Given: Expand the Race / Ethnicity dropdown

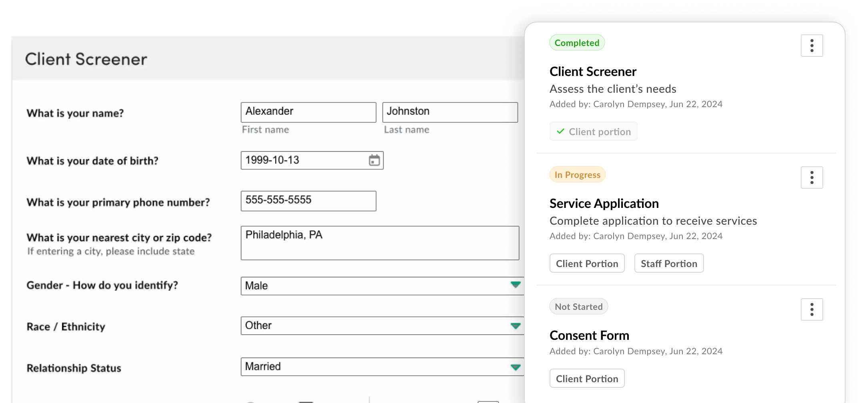Looking at the screenshot, I should pos(382,325).
